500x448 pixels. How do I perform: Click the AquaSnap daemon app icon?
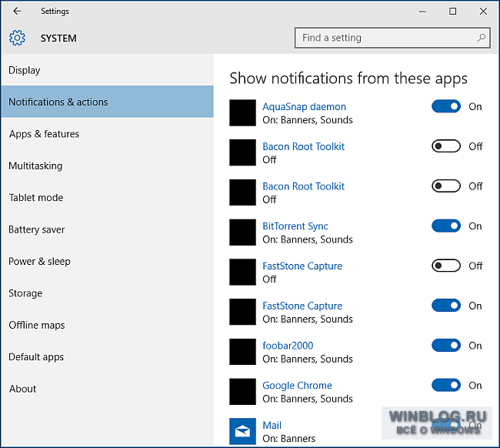pyautogui.click(x=242, y=112)
